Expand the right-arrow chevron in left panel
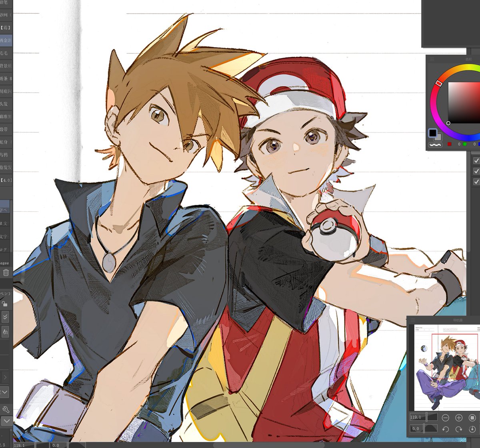 click(5, 377)
